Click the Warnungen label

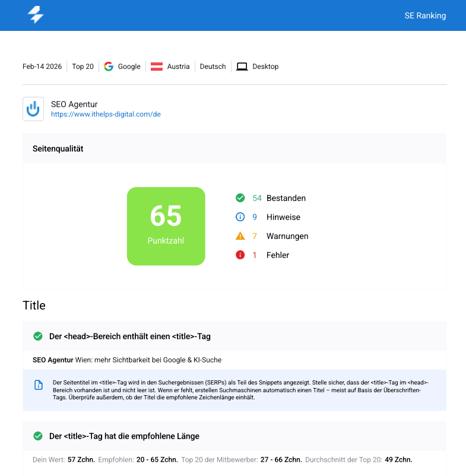pos(287,236)
